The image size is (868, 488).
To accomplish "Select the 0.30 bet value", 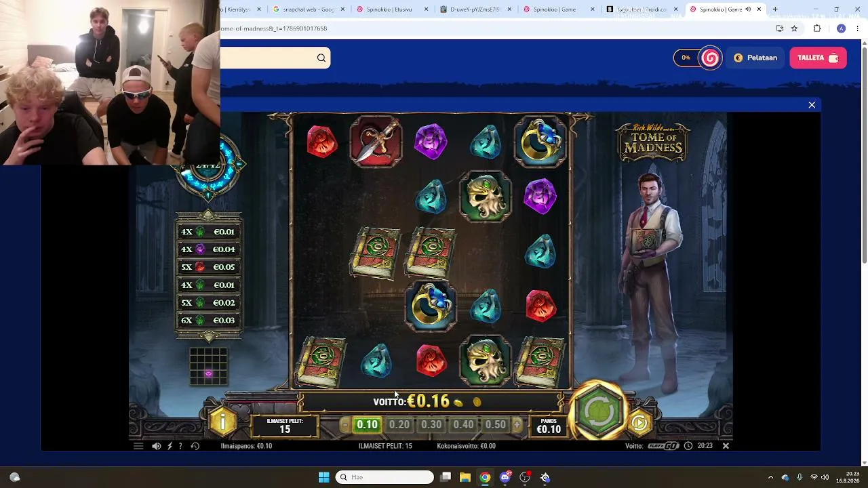I will 431,425.
